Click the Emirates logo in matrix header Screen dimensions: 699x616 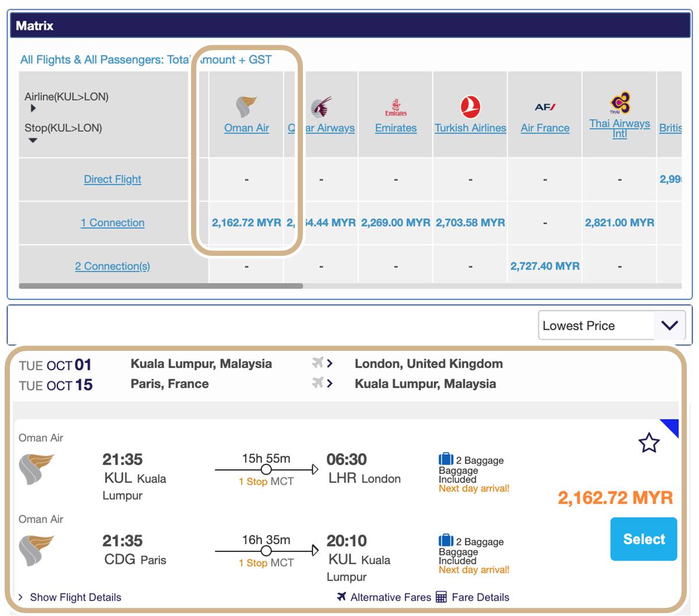point(396,107)
